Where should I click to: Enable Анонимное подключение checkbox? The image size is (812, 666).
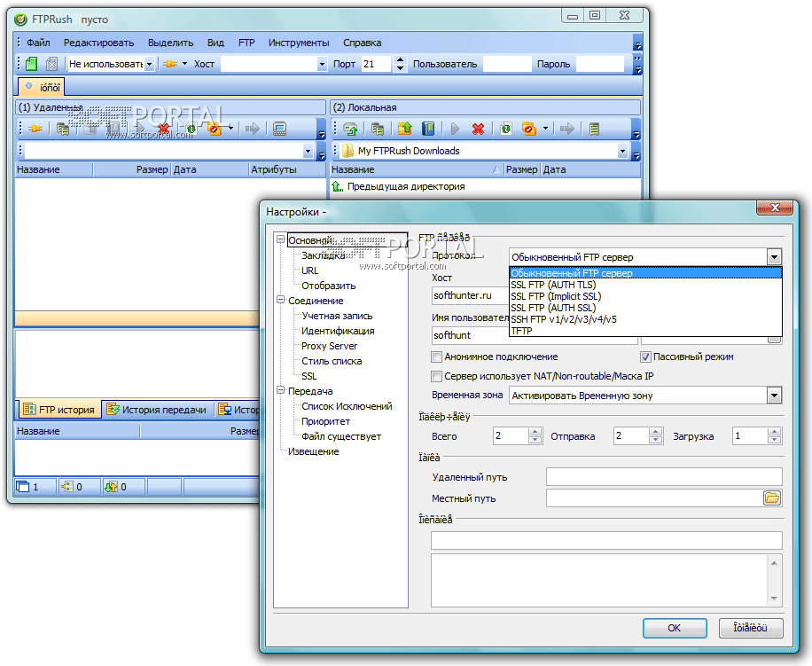tap(436, 357)
